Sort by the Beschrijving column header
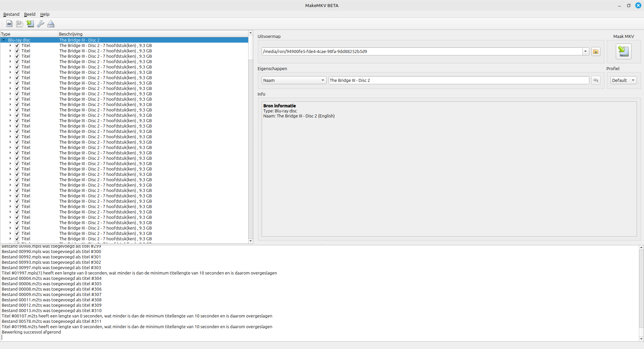Screen dimensions: 644x349 tap(153, 34)
